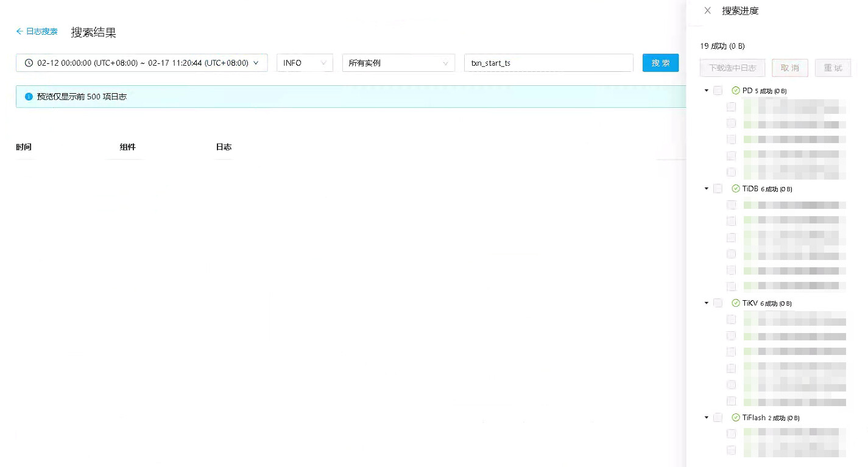
Task: Select the TiFlash 2 成功 tree label
Action: pos(771,418)
